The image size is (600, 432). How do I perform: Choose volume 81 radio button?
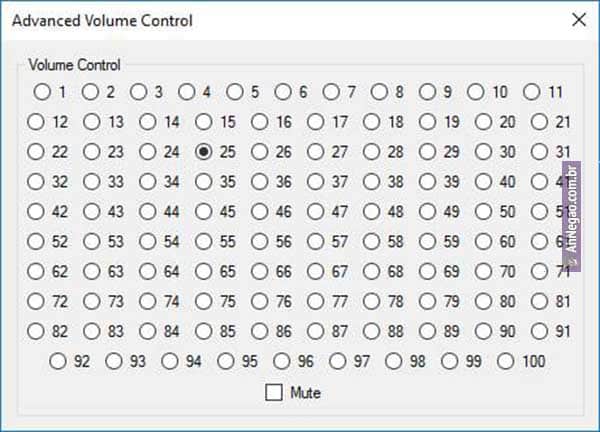(540, 301)
